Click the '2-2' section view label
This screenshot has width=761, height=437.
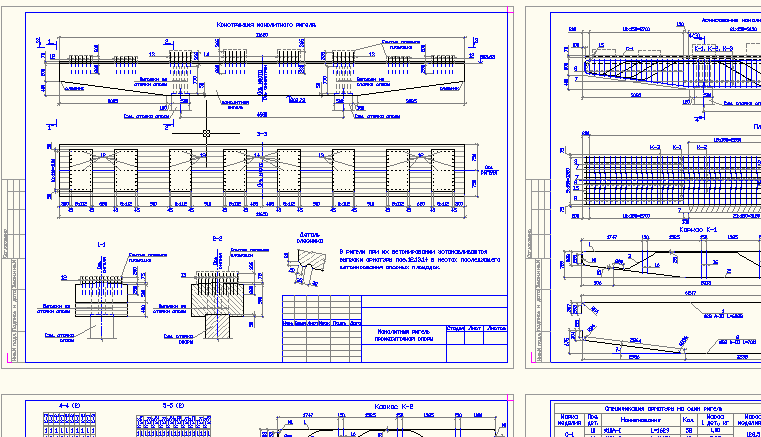(217, 239)
